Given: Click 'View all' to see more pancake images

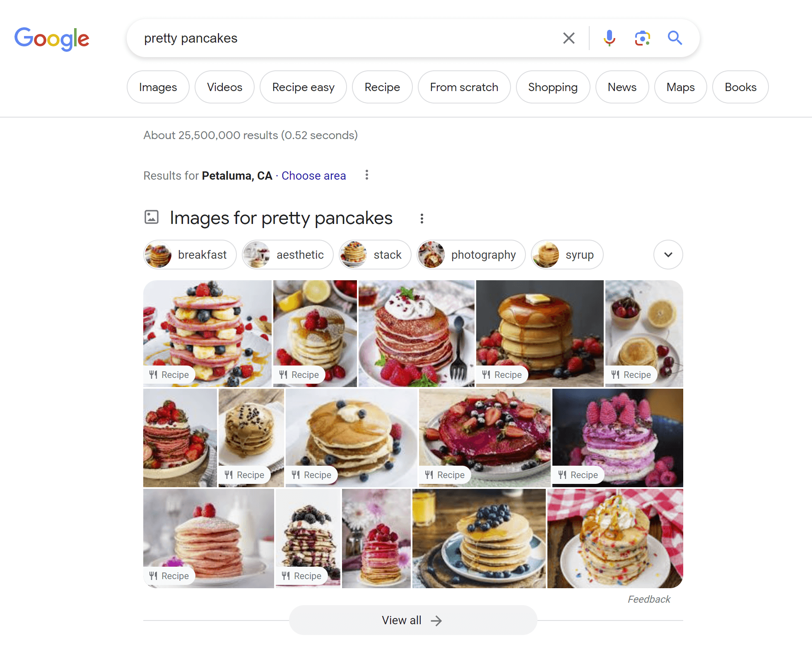Looking at the screenshot, I should [x=412, y=620].
